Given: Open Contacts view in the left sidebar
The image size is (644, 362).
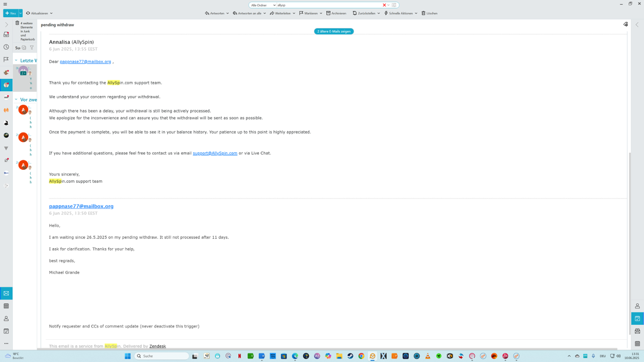Looking at the screenshot, I should coord(6,319).
